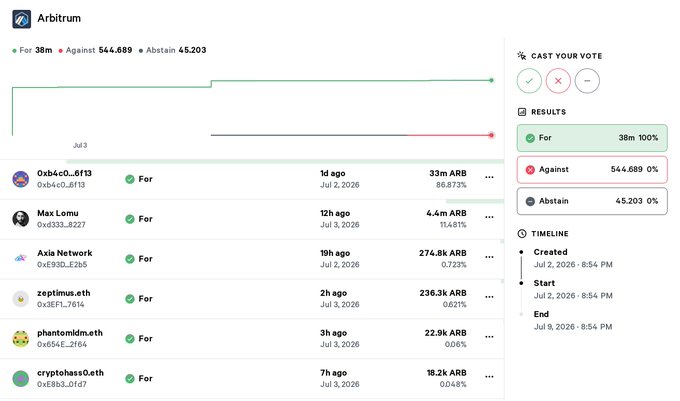Cast an Abstain vote with minus button
This screenshot has height=401, width=680.
[x=587, y=81]
